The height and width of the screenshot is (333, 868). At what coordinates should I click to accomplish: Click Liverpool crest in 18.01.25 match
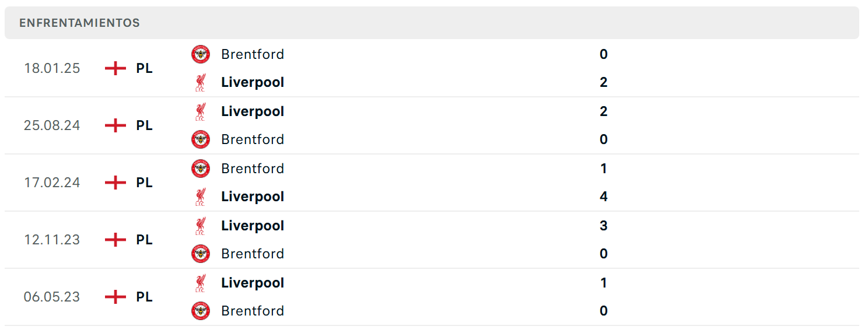tap(201, 82)
